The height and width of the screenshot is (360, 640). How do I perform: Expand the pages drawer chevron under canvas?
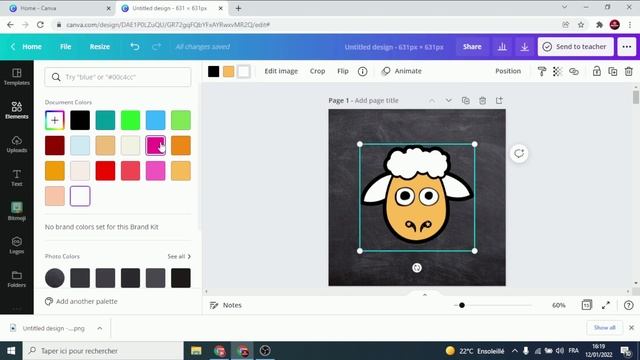tap(424, 294)
